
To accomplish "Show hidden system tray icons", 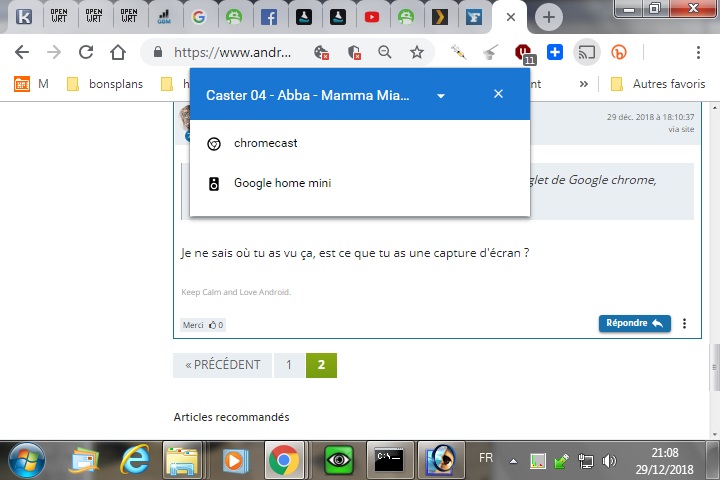I will tap(513, 461).
